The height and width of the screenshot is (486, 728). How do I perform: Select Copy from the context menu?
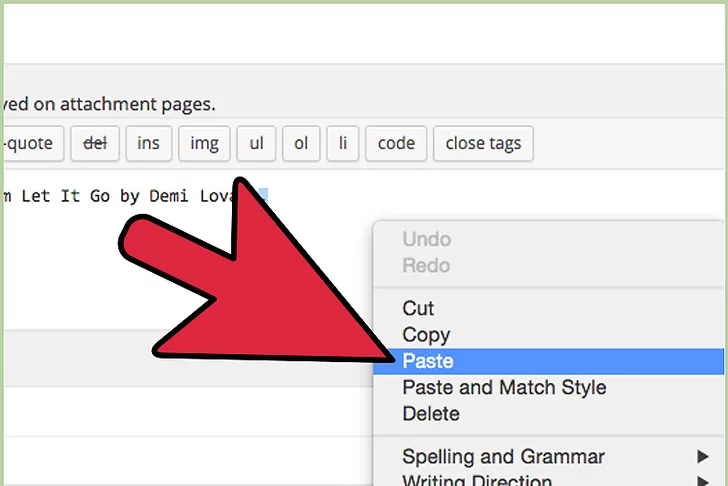click(426, 335)
